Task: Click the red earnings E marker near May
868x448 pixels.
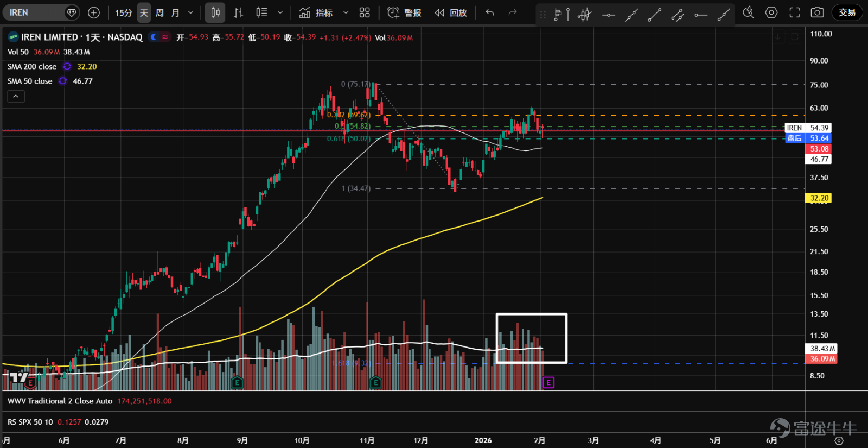Action: click(30, 383)
